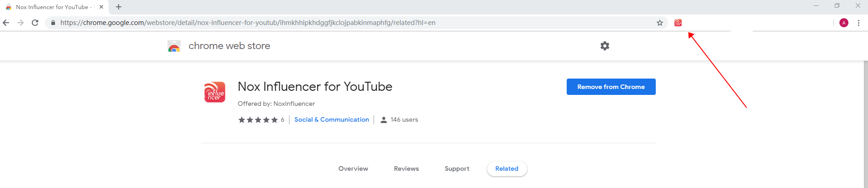
Task: Click the address bar URL field
Action: coord(354,23)
